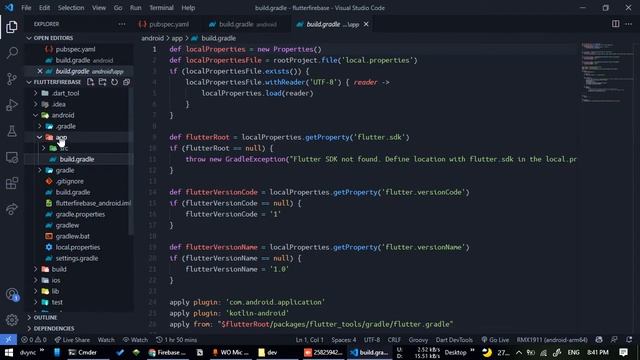
Task: Refresh the explorer tree
Action: point(114,82)
